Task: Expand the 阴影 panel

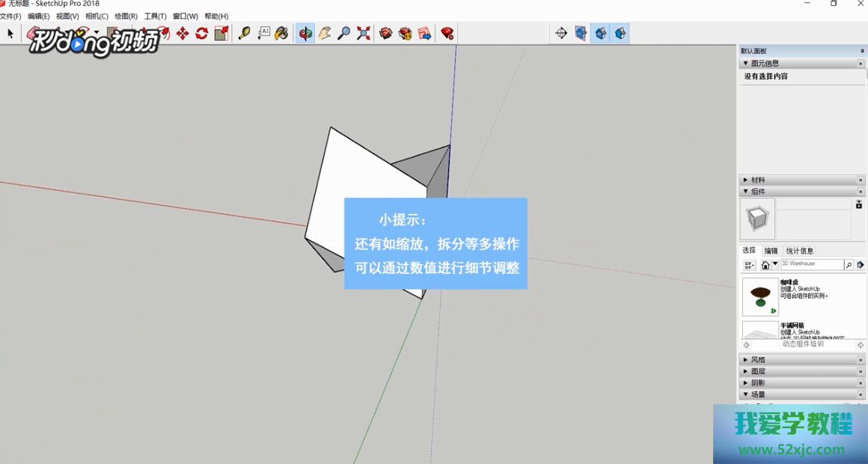Action: 758,383
